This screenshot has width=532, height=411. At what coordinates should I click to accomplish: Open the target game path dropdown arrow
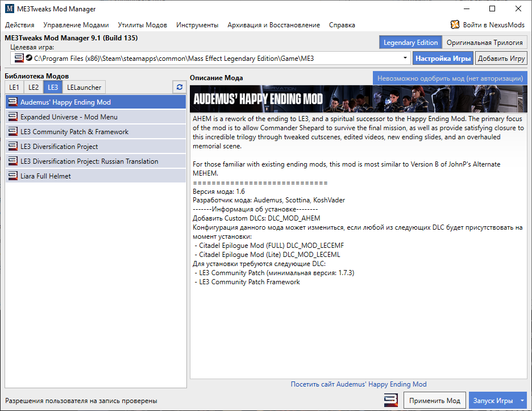click(x=405, y=58)
